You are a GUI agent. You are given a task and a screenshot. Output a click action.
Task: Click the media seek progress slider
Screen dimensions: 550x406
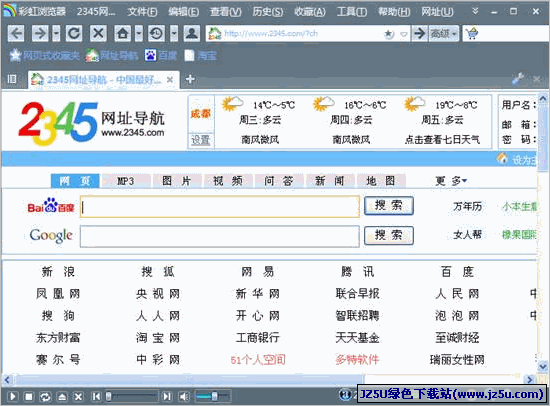click(132, 397)
